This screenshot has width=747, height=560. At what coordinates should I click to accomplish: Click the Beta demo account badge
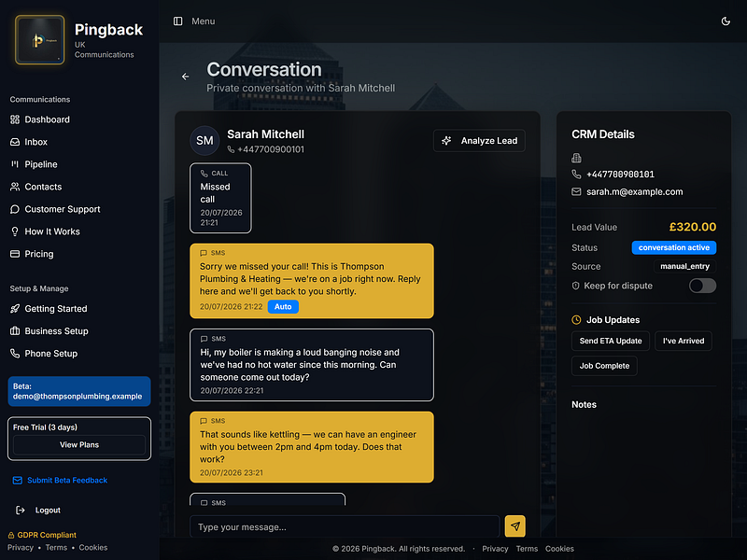pyautogui.click(x=79, y=391)
